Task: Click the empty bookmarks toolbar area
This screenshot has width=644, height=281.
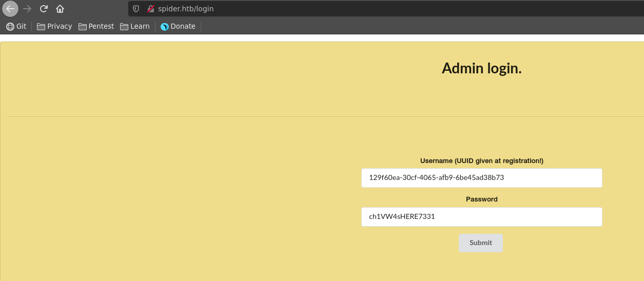Action: click(x=411, y=26)
